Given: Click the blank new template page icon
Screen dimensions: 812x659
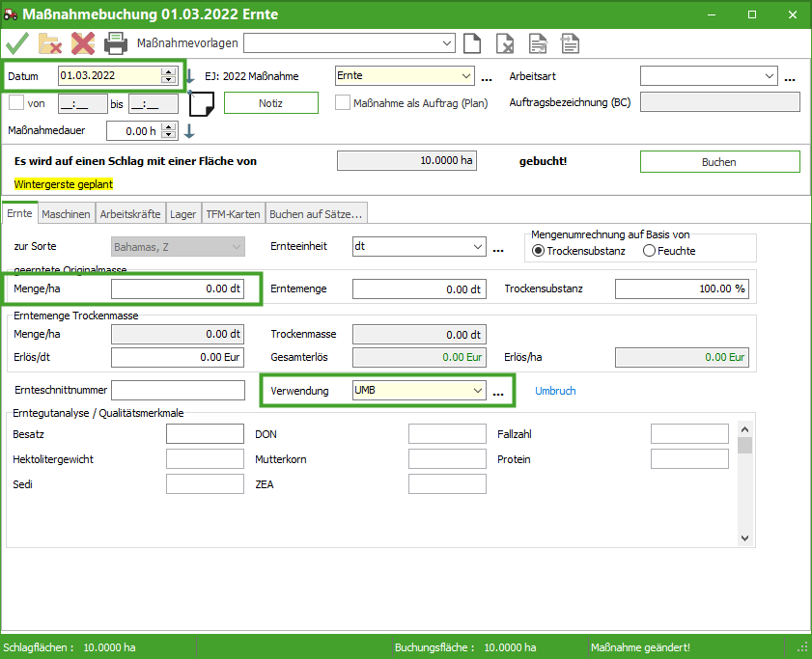Looking at the screenshot, I should [x=472, y=43].
